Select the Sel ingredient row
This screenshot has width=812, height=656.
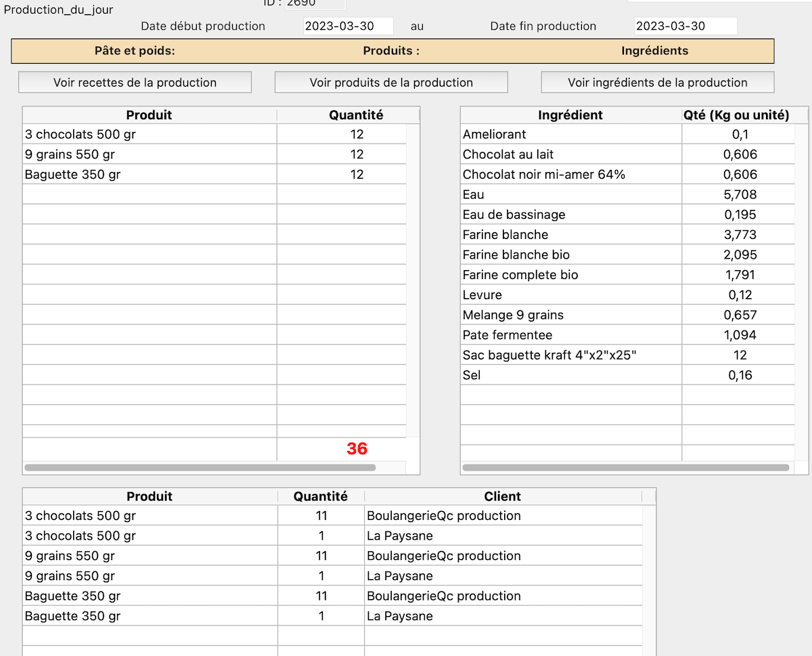(627, 375)
